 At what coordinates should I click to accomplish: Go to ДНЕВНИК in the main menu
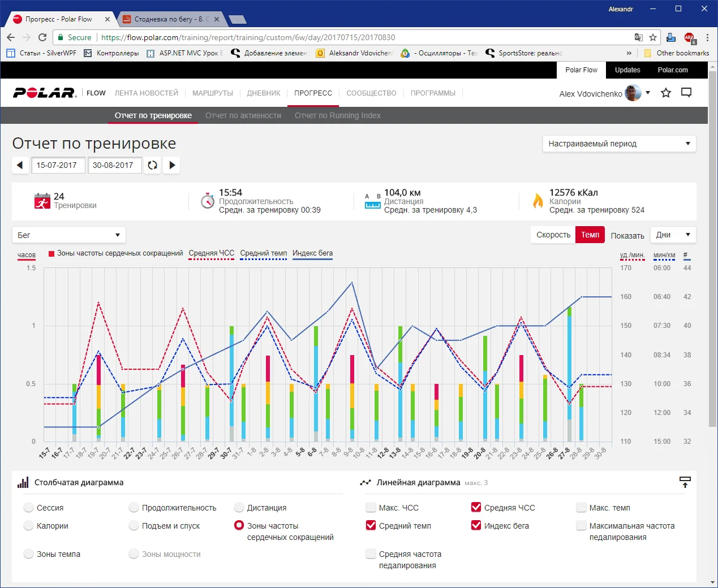click(x=264, y=93)
